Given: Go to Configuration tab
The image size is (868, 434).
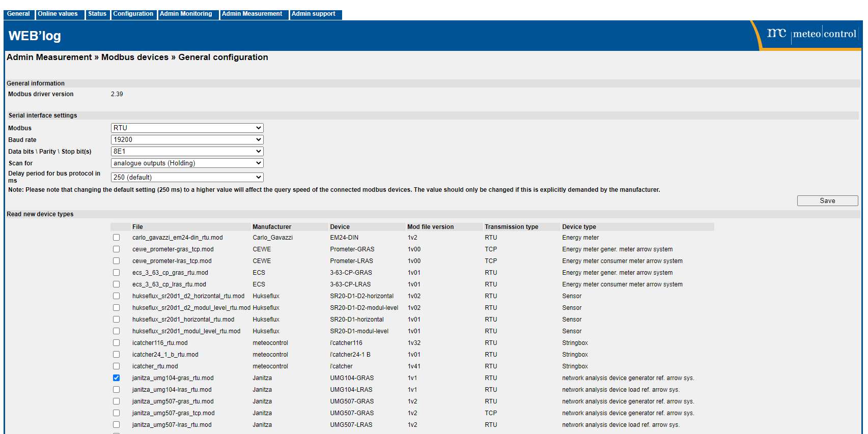Looking at the screenshot, I should pyautogui.click(x=133, y=14).
